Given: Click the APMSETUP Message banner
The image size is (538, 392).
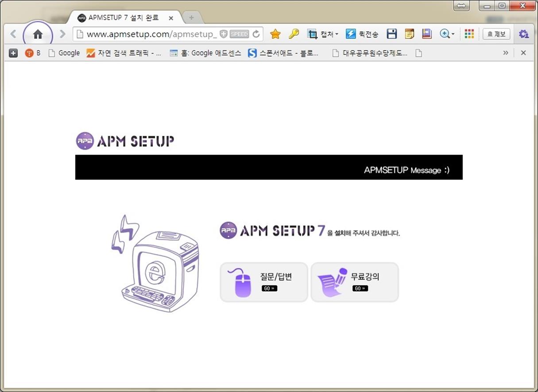Looking at the screenshot, I should (x=269, y=167).
